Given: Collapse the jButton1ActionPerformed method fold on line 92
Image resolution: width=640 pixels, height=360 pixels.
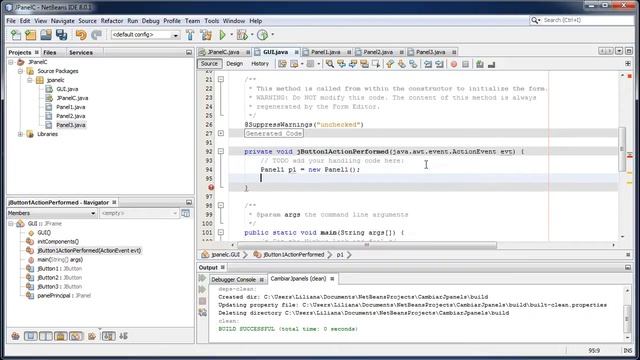Looking at the screenshot, I should tap(221, 151).
